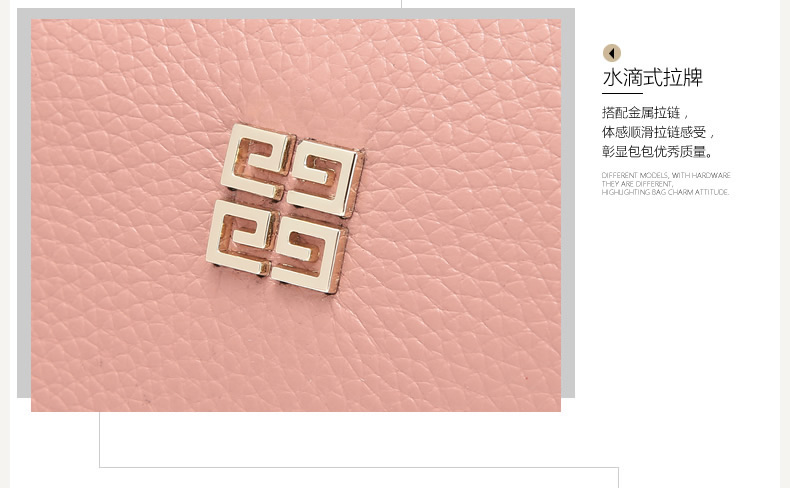Click the line THEY ARE DIFFERENT
This screenshot has height=488, width=790.
637,184
